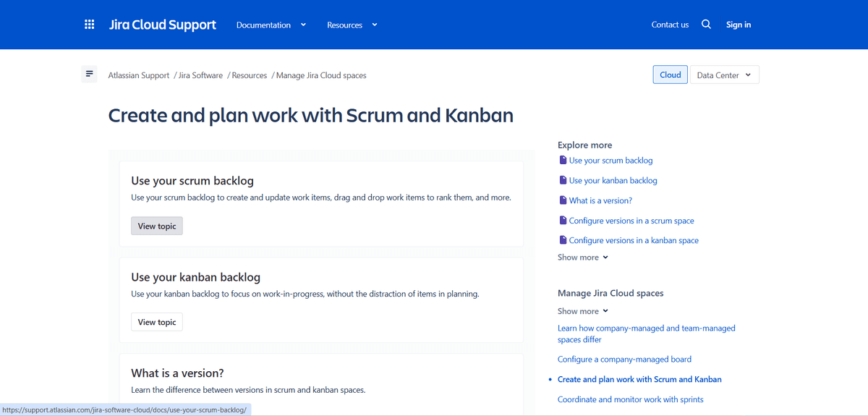
Task: Go to Jira Software breadcrumb
Action: click(x=201, y=75)
